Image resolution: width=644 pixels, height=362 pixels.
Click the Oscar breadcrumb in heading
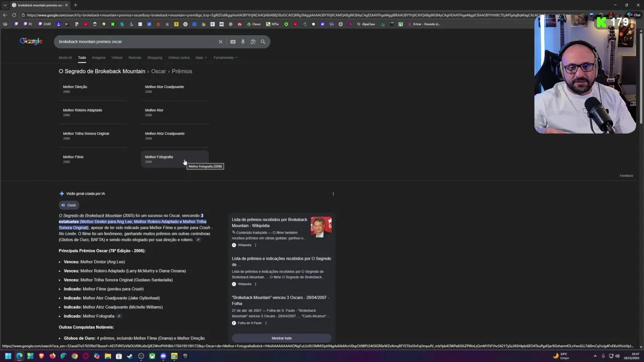click(158, 71)
